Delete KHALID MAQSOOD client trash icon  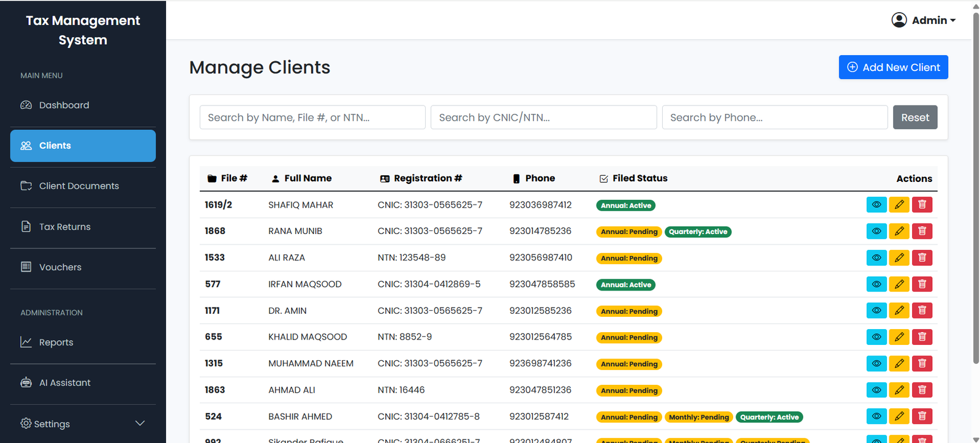point(922,337)
